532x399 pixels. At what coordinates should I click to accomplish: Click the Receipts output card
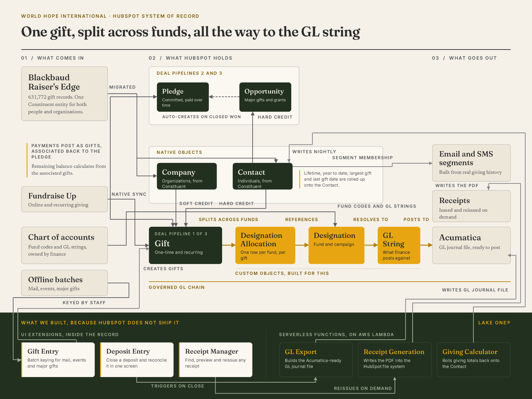471,206
